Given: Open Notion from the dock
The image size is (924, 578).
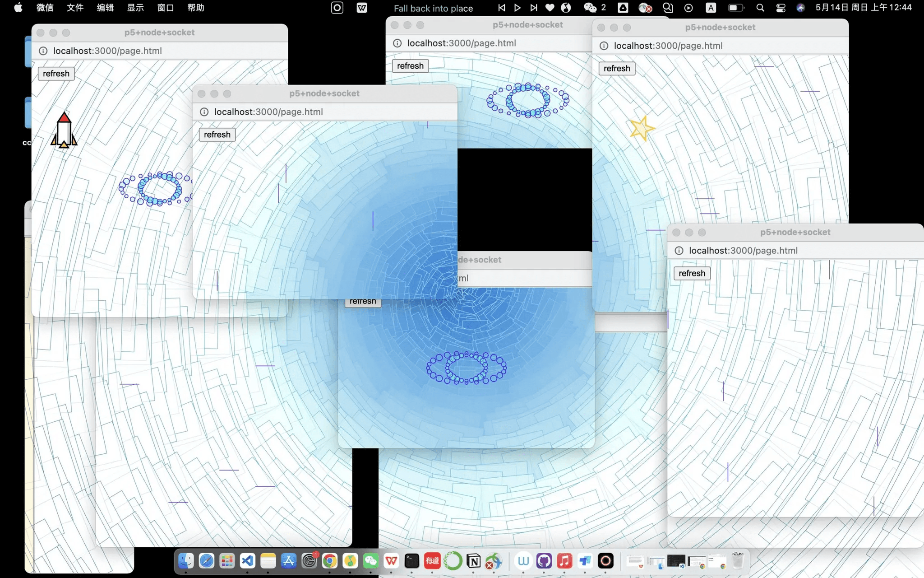Looking at the screenshot, I should [x=473, y=561].
